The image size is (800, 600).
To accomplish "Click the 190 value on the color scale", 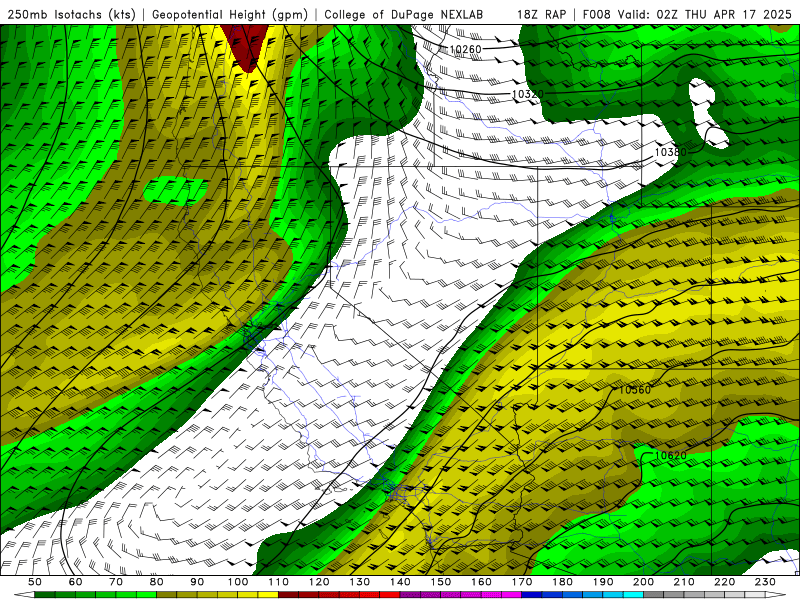I will [603, 582].
